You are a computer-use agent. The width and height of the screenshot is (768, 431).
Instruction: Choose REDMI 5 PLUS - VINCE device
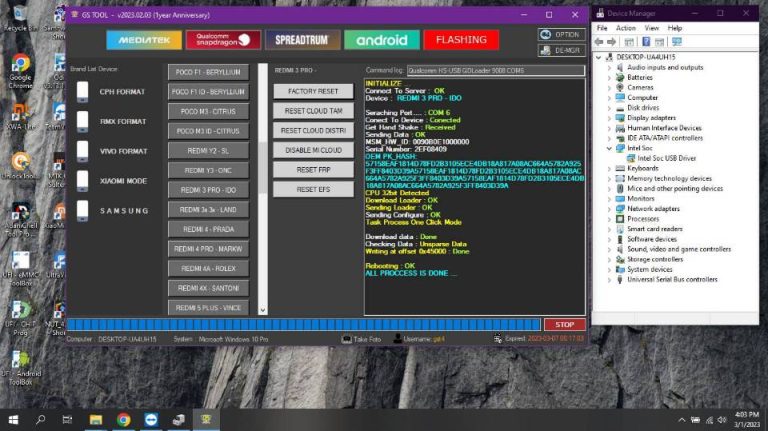coord(208,307)
